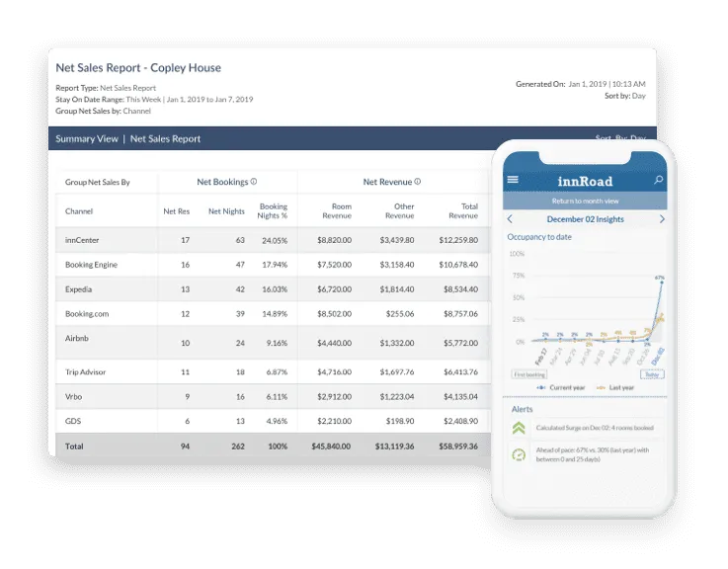Viewport: 728px width, 569px height.
Task: Click the 67% data point on chart
Action: 661,282
